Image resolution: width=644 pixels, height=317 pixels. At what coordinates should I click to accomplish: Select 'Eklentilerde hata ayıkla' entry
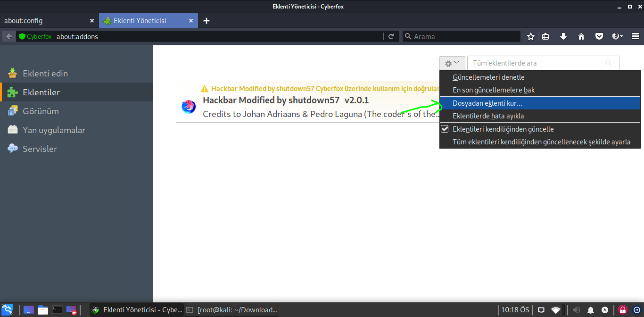click(540, 116)
